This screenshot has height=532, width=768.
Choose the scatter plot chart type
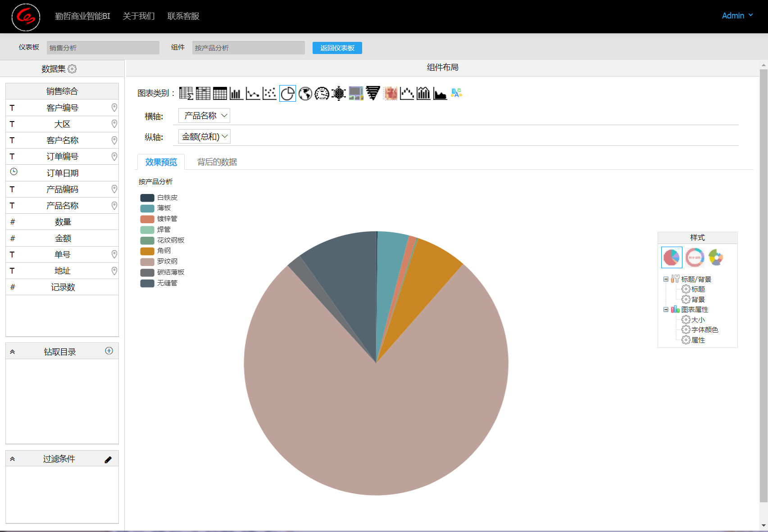pos(269,93)
